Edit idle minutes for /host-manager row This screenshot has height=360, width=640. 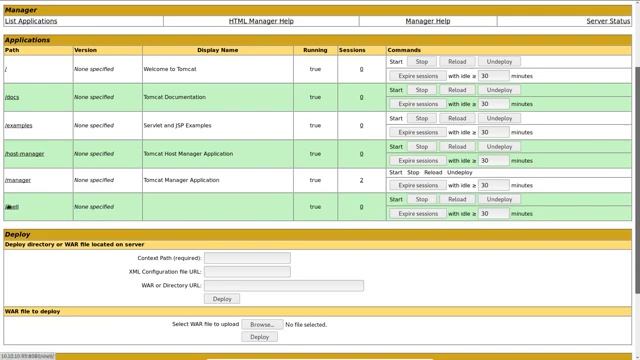(x=493, y=161)
